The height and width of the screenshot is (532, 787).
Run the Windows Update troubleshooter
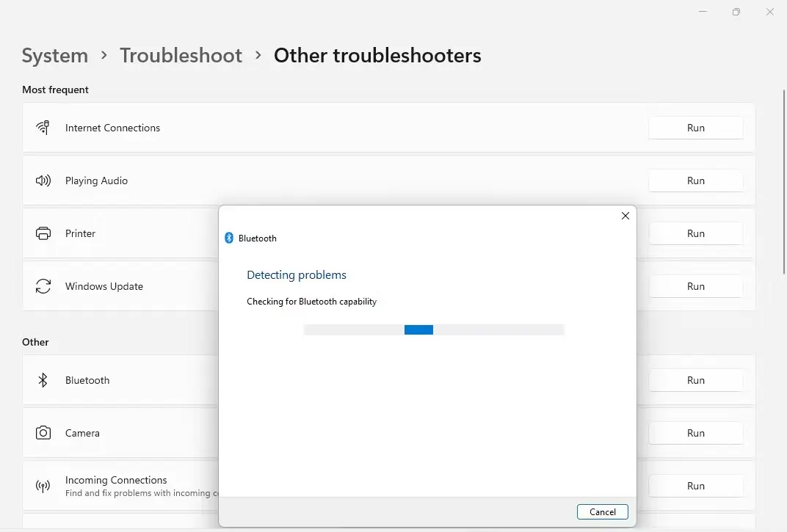(696, 286)
